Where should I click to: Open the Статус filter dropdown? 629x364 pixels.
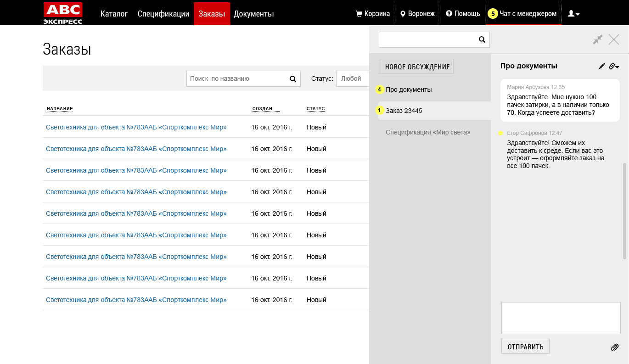pos(353,78)
